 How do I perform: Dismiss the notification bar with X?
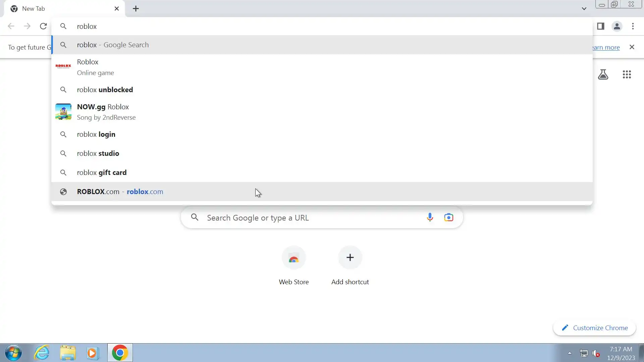632,47
